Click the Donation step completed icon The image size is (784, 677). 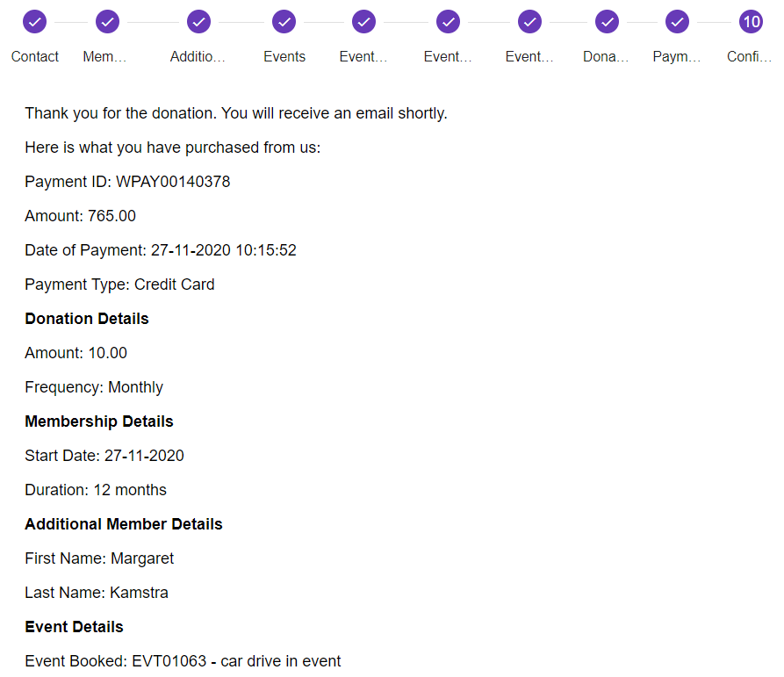click(x=607, y=21)
